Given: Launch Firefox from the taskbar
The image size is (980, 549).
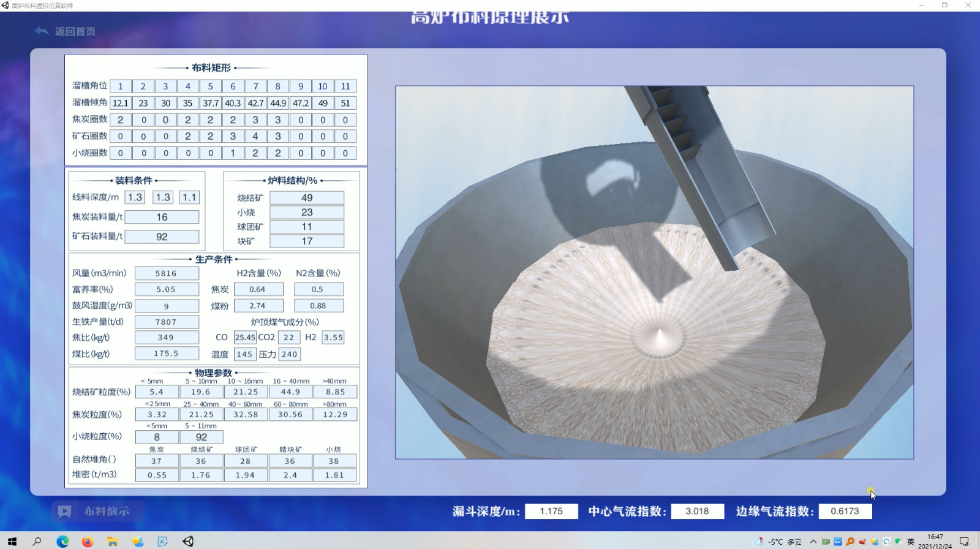Looking at the screenshot, I should pos(88,542).
